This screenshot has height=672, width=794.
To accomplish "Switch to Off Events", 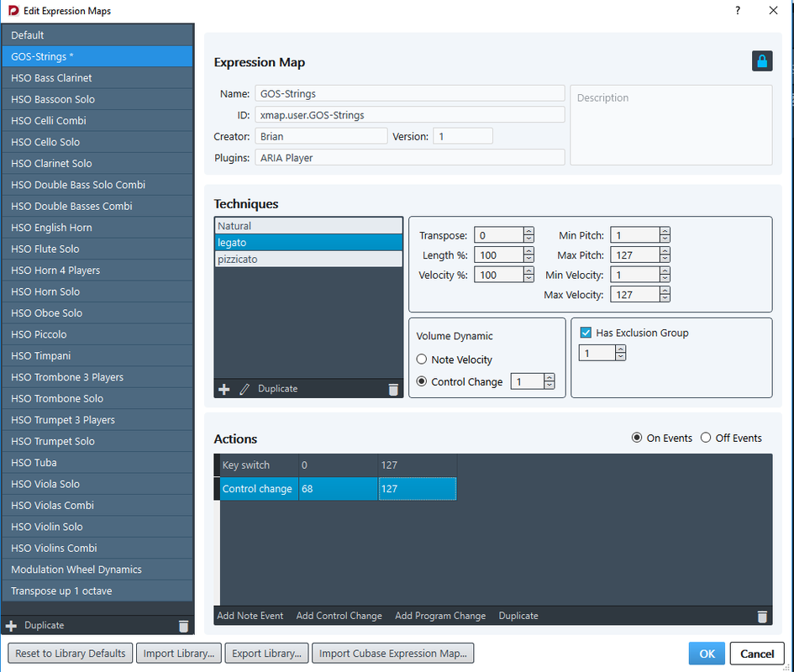I will coord(706,438).
